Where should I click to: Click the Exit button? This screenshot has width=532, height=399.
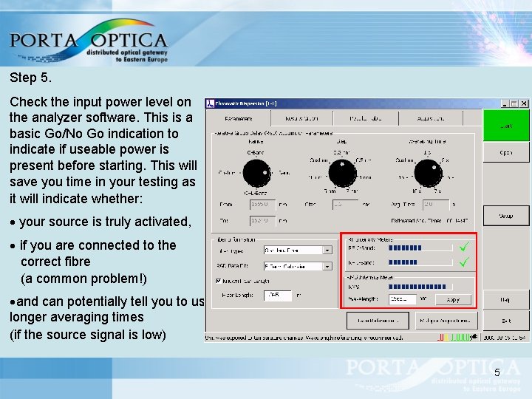click(506, 321)
